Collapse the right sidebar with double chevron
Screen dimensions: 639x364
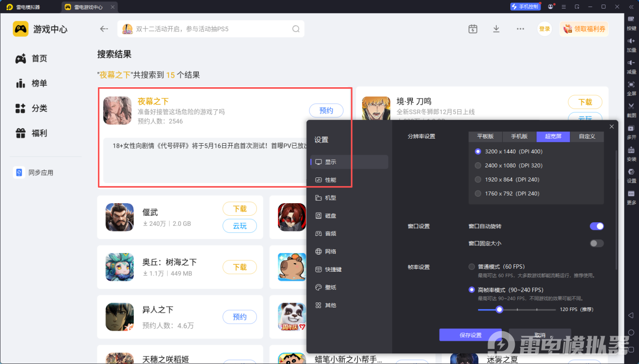click(x=631, y=7)
